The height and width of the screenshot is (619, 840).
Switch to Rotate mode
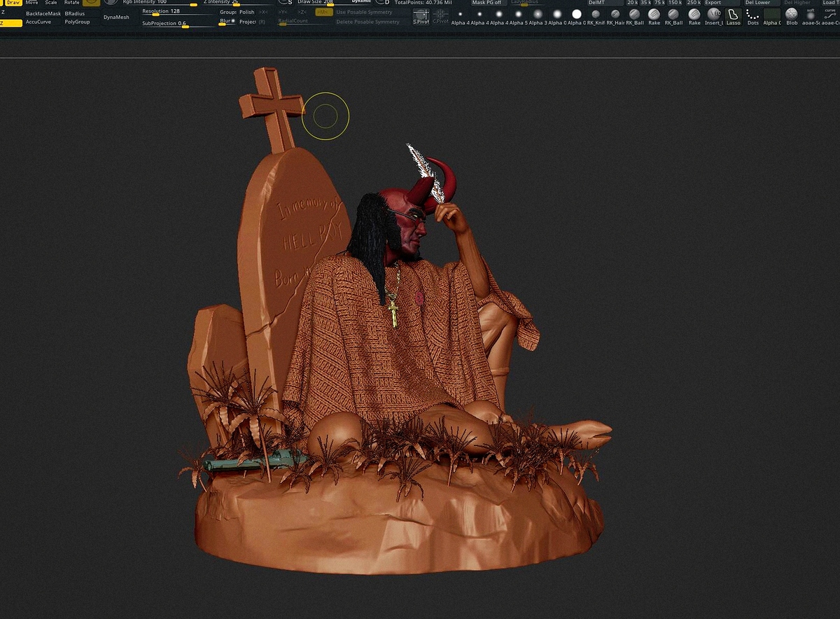tap(72, 3)
